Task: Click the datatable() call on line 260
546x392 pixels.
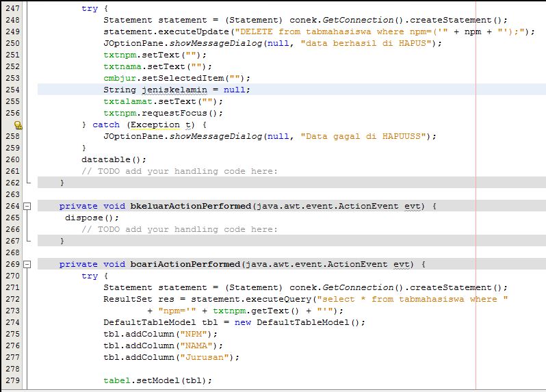Action: [114, 159]
